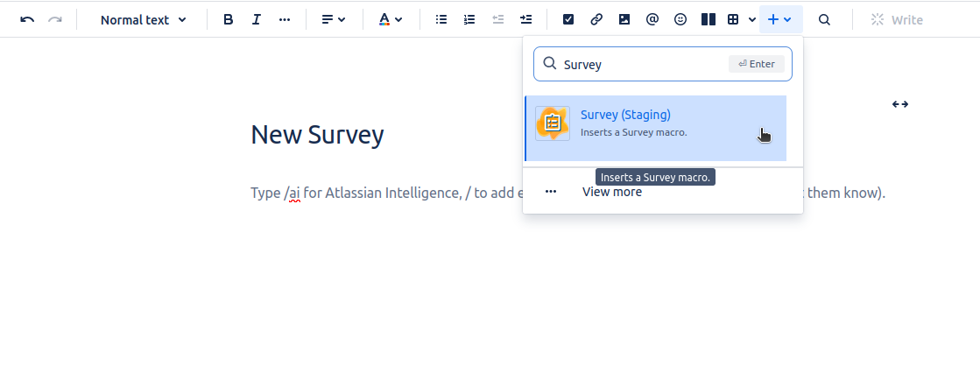This screenshot has width=980, height=366.
Task: Open more text formatting options
Action: [285, 19]
